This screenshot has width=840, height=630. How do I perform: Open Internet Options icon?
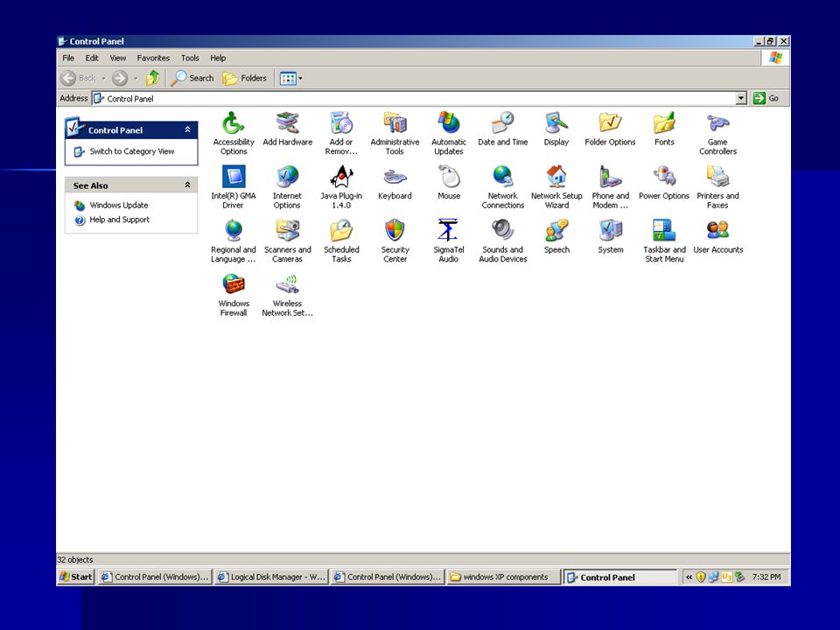click(x=287, y=187)
